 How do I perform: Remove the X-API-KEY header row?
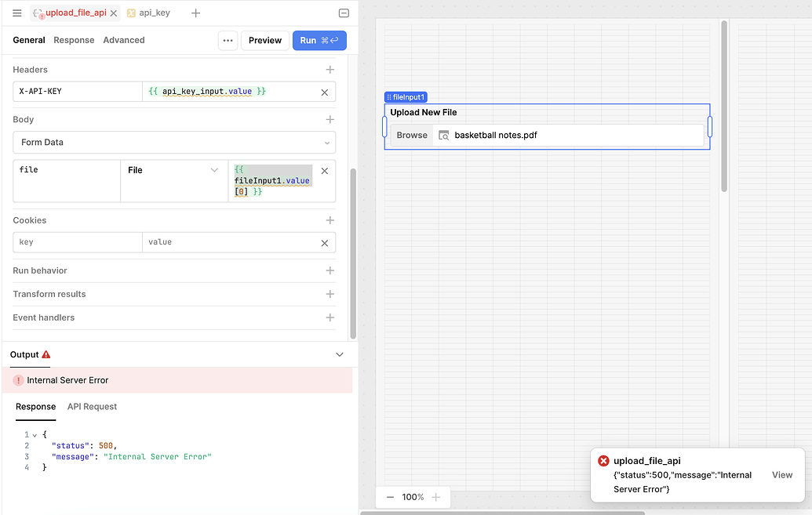(325, 92)
